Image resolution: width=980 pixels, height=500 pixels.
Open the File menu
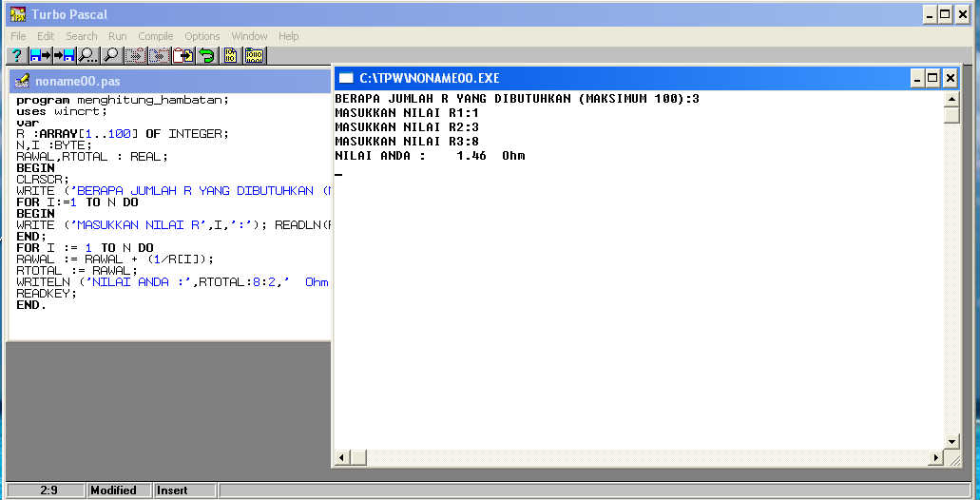click(x=18, y=36)
